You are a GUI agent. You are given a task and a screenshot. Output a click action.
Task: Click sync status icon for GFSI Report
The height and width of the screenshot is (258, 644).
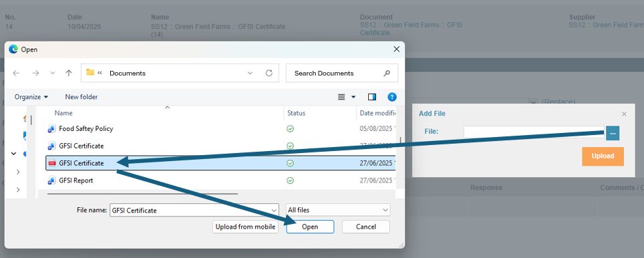(291, 180)
